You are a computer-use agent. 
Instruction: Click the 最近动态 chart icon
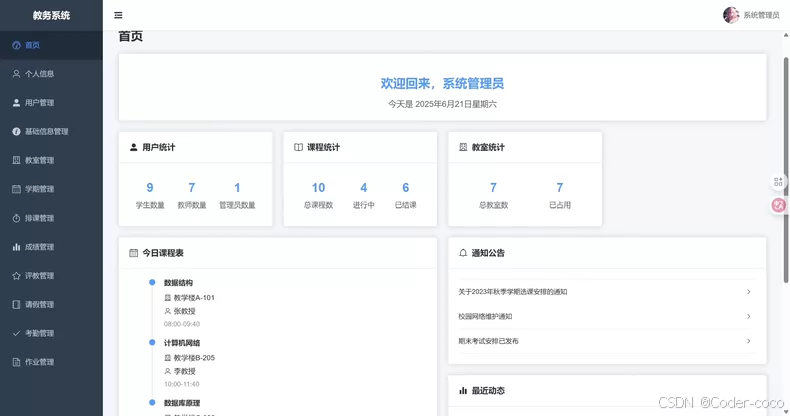[463, 390]
